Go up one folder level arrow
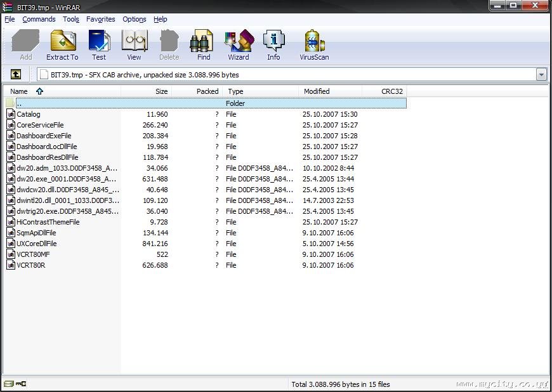Viewport: 552px width, 392px height. point(16,74)
